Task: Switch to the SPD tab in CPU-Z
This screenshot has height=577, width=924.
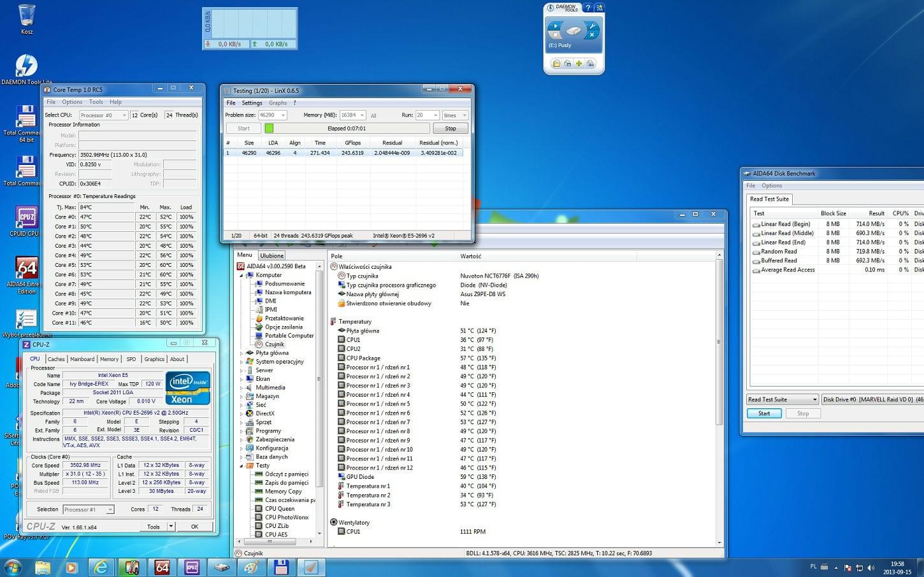Action: [x=131, y=359]
